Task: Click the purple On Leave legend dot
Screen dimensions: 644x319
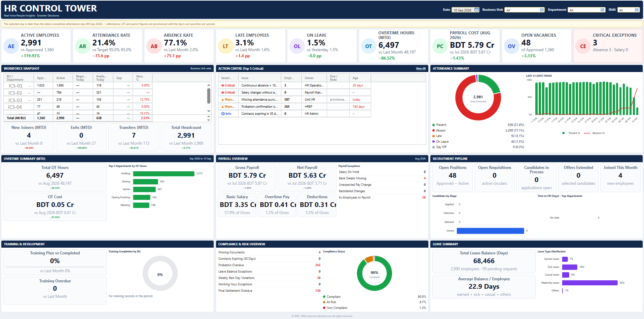Action: [434, 142]
